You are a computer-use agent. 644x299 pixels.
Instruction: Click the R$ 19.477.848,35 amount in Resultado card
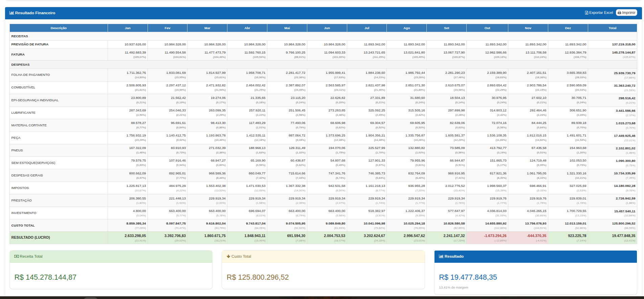pos(468,277)
